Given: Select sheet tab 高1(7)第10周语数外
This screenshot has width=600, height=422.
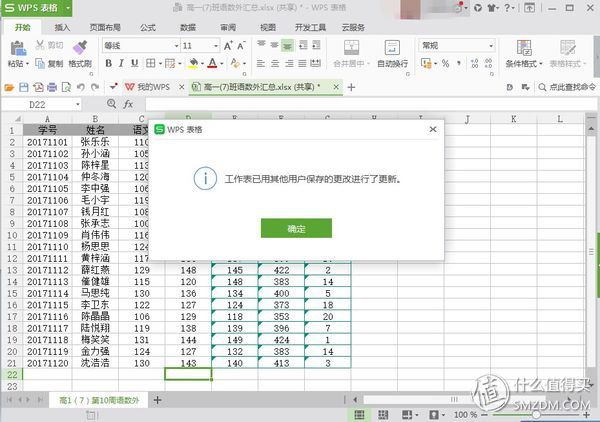Looking at the screenshot, I should (99, 400).
